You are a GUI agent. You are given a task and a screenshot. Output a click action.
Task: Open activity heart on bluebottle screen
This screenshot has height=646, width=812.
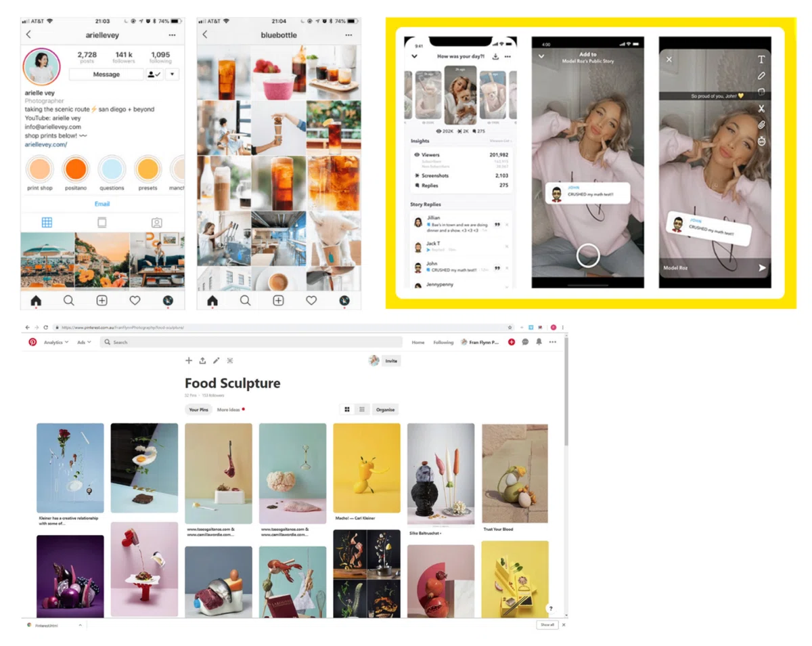tap(311, 300)
